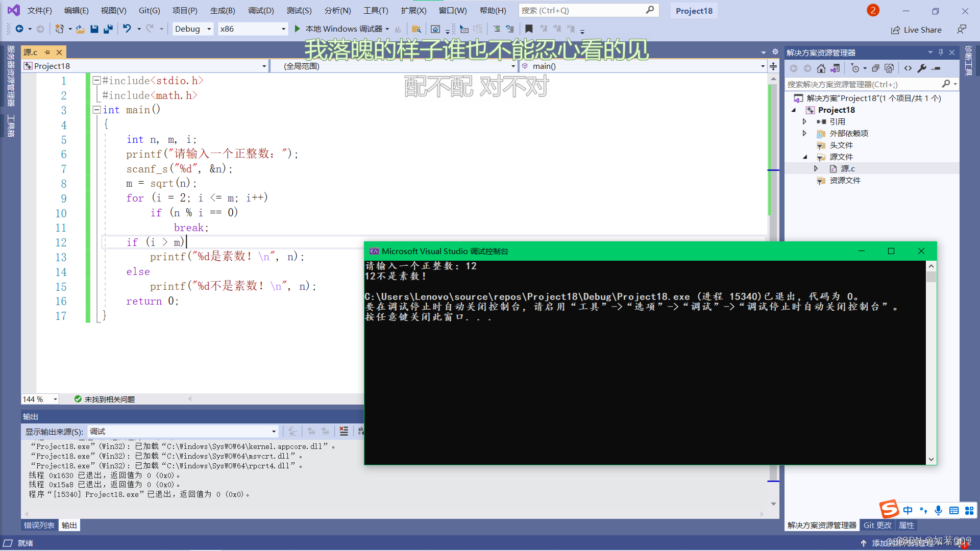
Task: Start debugging with the green play arrow
Action: tap(297, 29)
